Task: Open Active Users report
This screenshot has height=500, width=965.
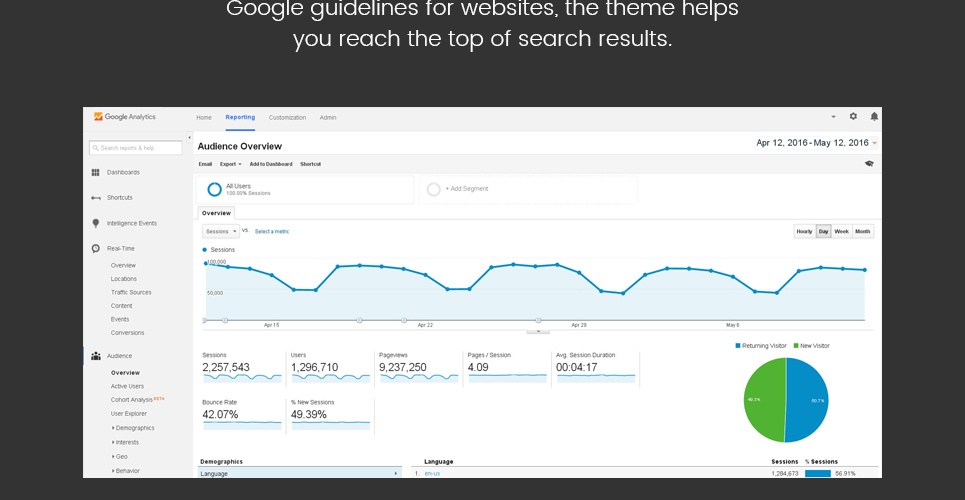Action: 127,387
